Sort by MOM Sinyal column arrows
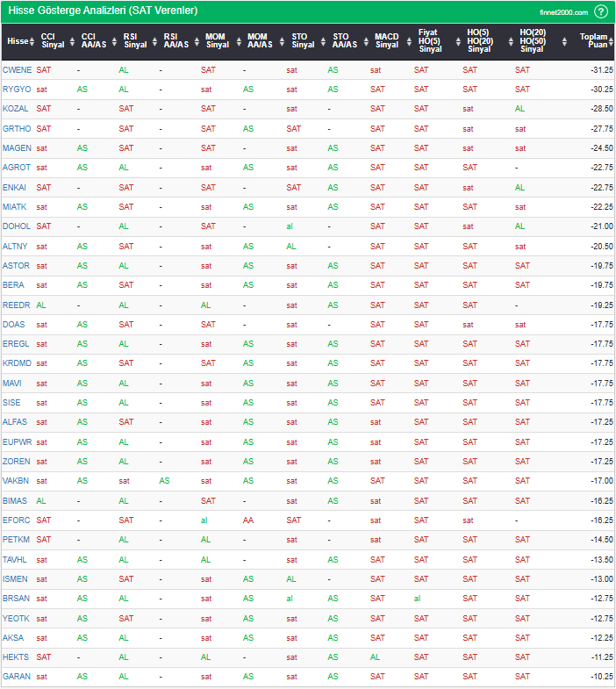Image resolution: width=616 pixels, height=689 pixels. point(239,42)
